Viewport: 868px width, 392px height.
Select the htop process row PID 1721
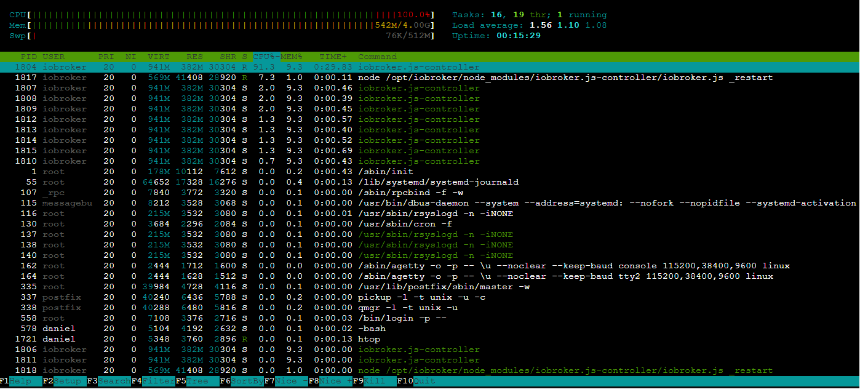[429, 339]
